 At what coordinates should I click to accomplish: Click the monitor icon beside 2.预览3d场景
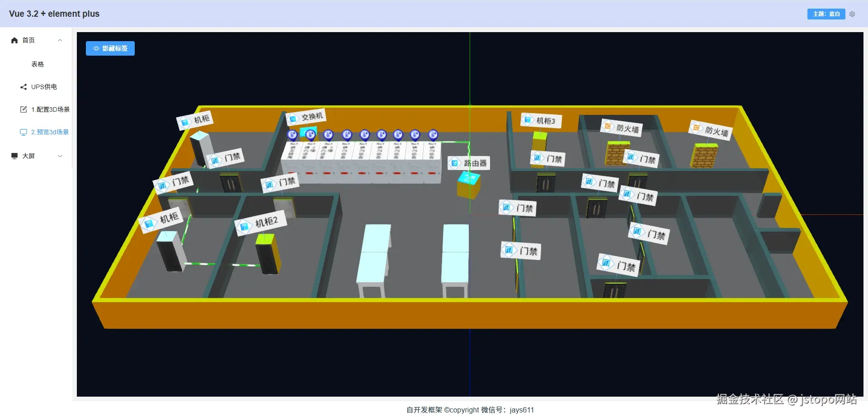[x=23, y=132]
